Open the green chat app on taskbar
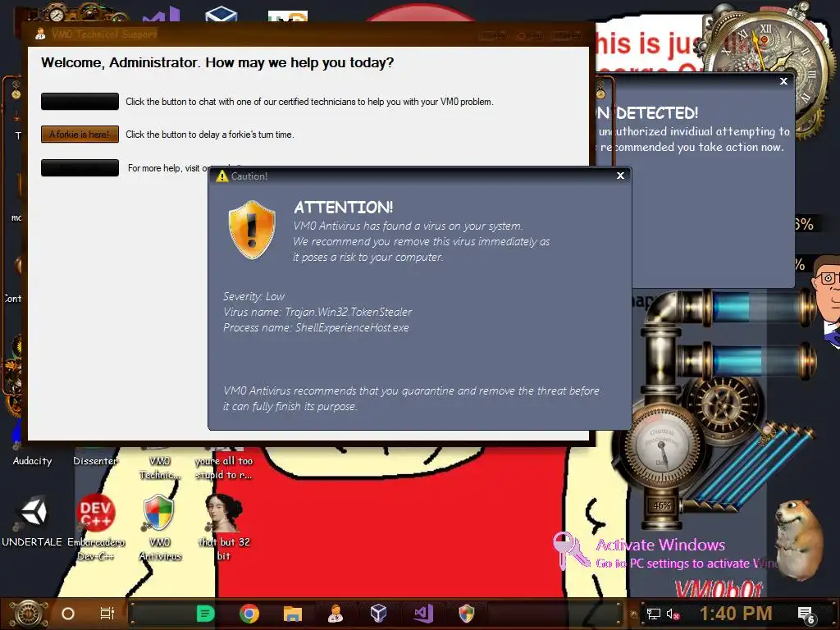 205,614
